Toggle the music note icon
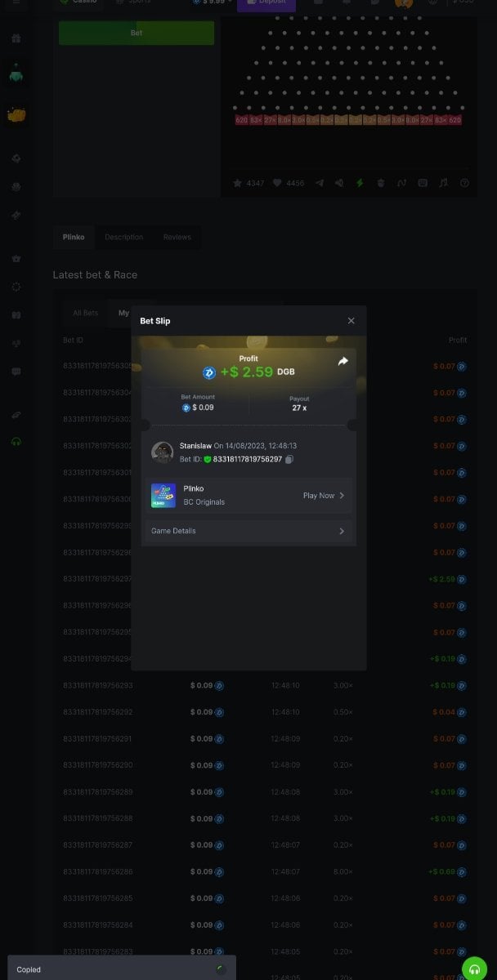 click(x=443, y=183)
